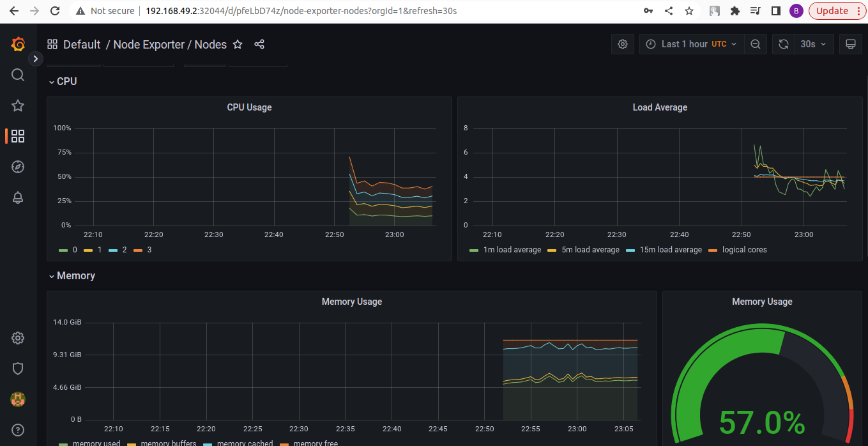This screenshot has height=446, width=868.
Task: Expand the sidebar with arrow toggle
Action: click(x=36, y=59)
